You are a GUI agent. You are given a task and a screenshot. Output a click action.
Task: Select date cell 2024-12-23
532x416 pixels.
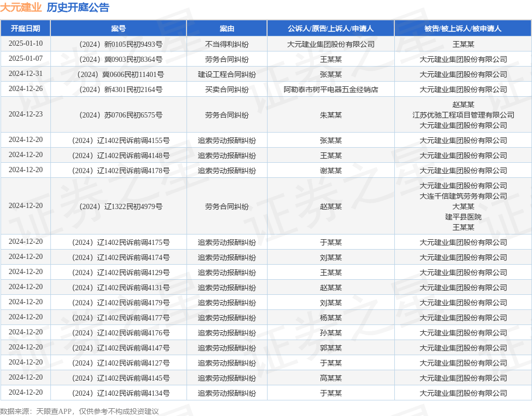coord(26,114)
